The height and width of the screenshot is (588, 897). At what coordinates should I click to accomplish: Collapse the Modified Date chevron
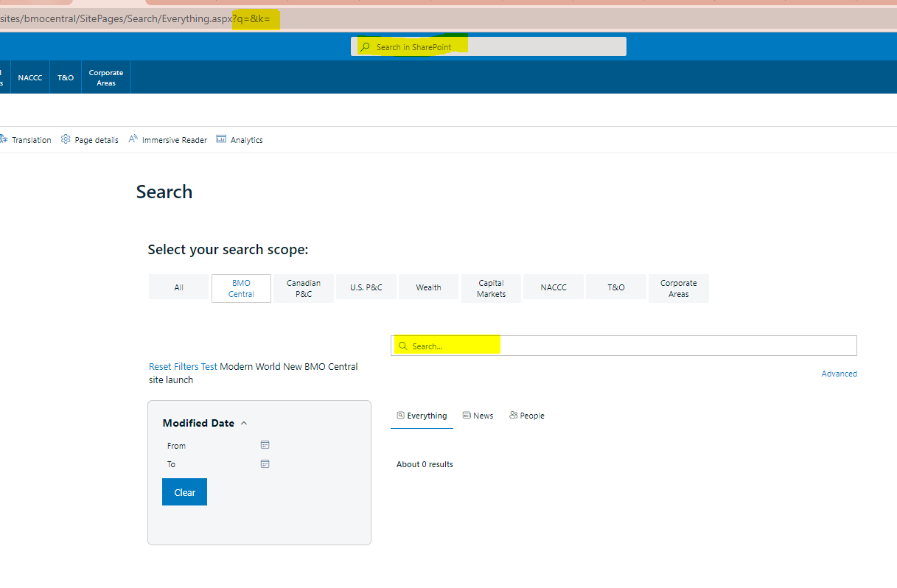coord(242,423)
